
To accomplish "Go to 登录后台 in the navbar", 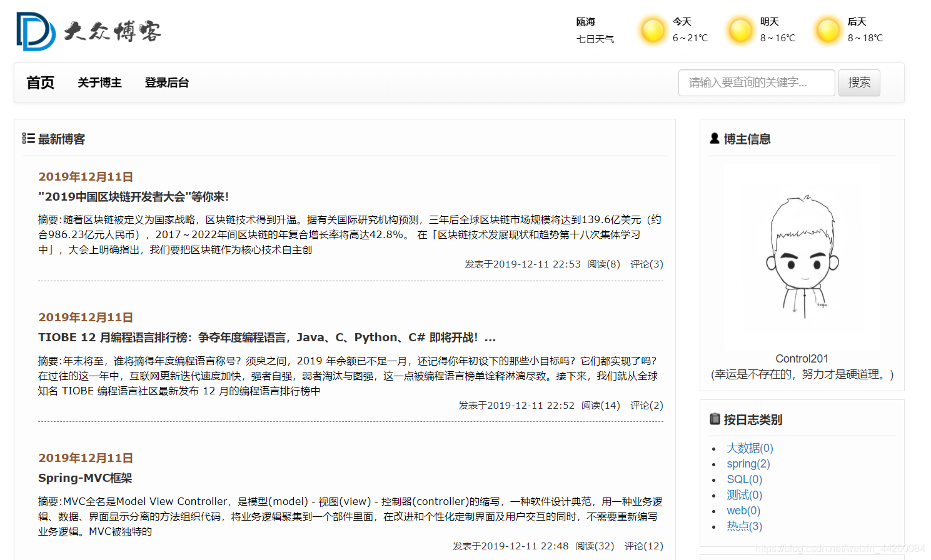I will [167, 82].
